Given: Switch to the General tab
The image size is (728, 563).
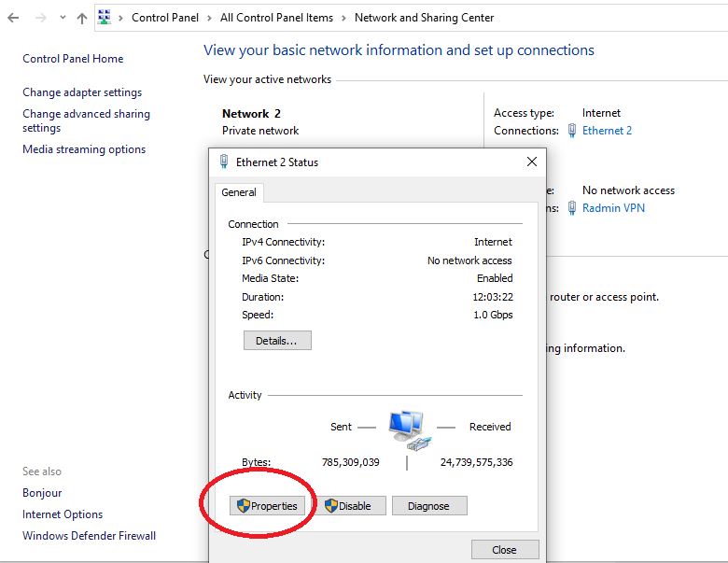Looking at the screenshot, I should click(x=239, y=192).
